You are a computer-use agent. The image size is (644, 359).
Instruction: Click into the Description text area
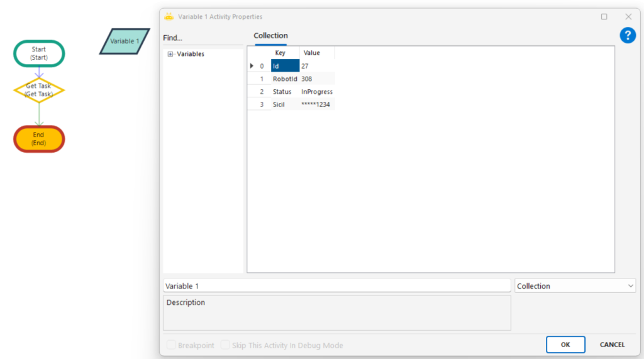pos(336,312)
